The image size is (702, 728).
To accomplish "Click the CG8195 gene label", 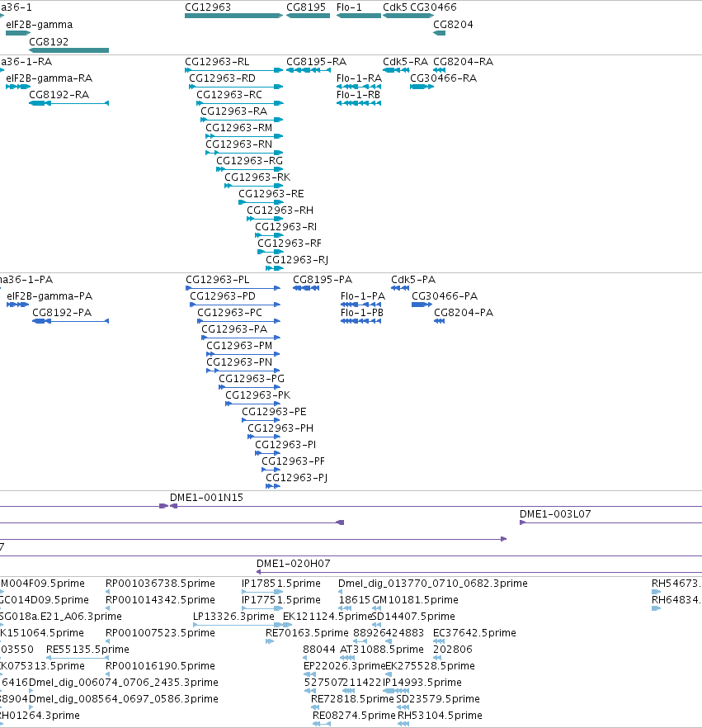I will pos(306,7).
